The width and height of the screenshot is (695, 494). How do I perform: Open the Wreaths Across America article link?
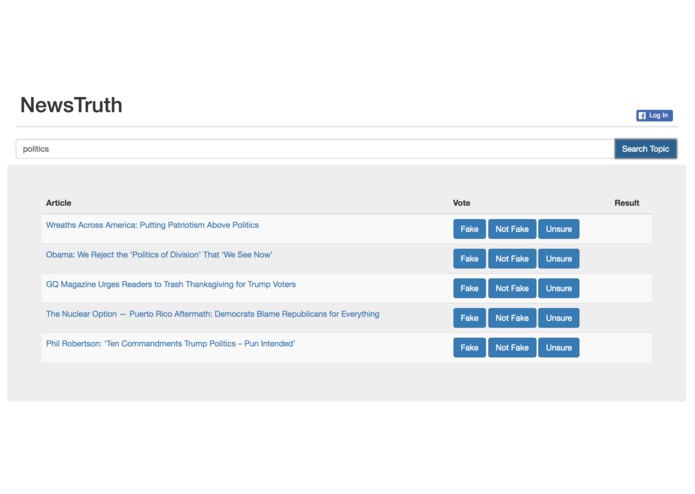pyautogui.click(x=152, y=225)
